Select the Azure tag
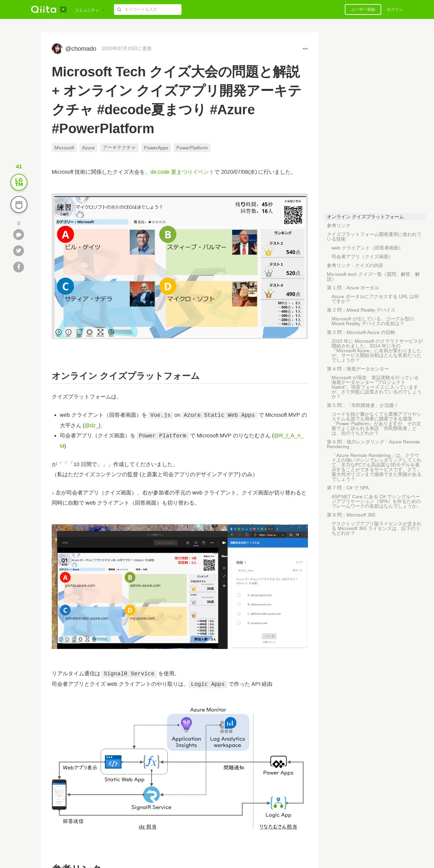434x868 pixels. click(x=88, y=148)
